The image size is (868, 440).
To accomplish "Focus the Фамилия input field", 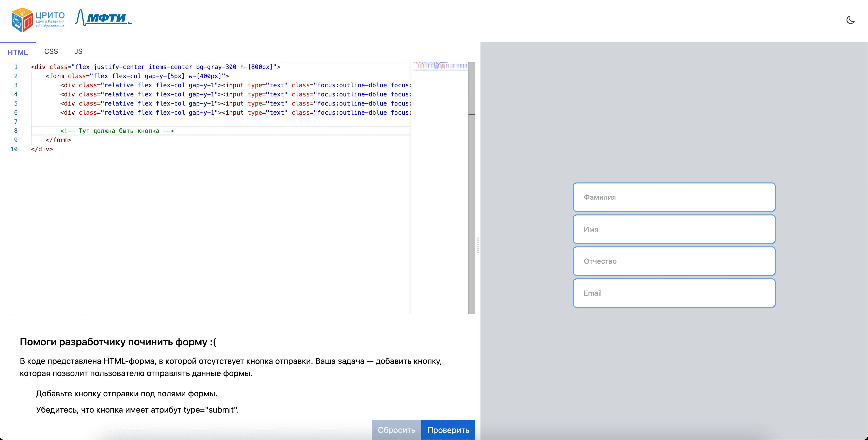I will [674, 197].
